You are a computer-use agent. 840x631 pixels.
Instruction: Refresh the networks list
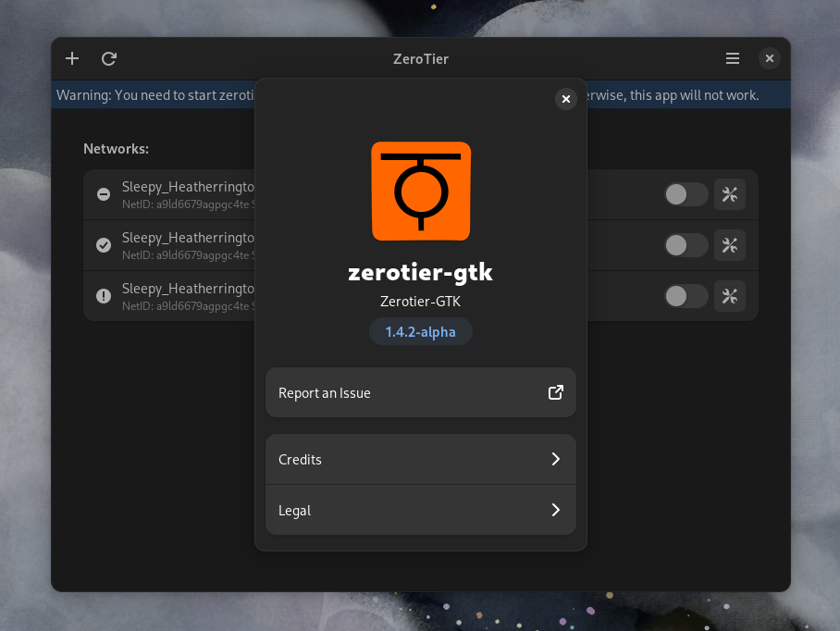pos(109,58)
